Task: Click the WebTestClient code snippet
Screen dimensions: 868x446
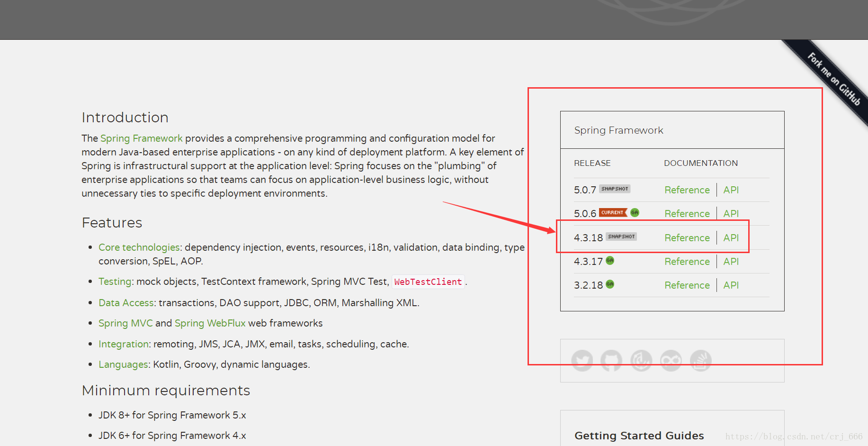Action: click(428, 282)
